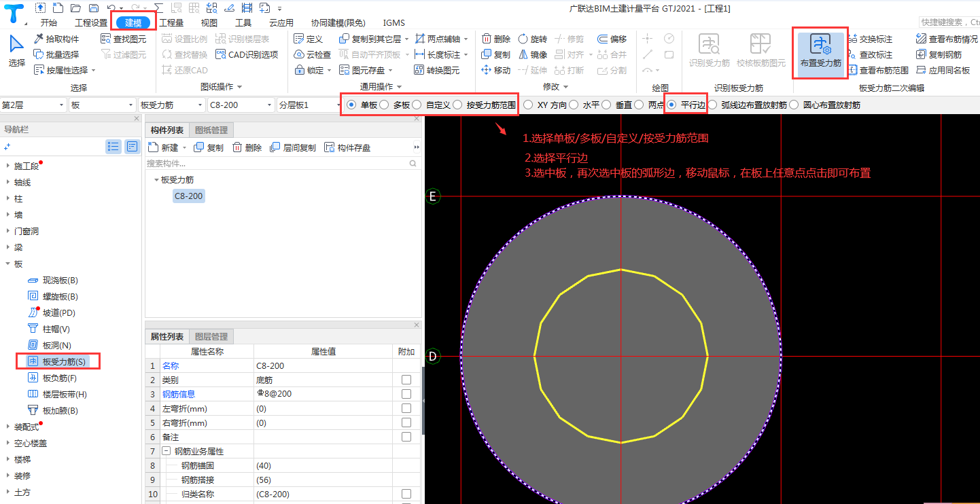This screenshot has height=504, width=980.
Task: Select 板负筋(F) in navigation tree
Action: tap(52, 378)
